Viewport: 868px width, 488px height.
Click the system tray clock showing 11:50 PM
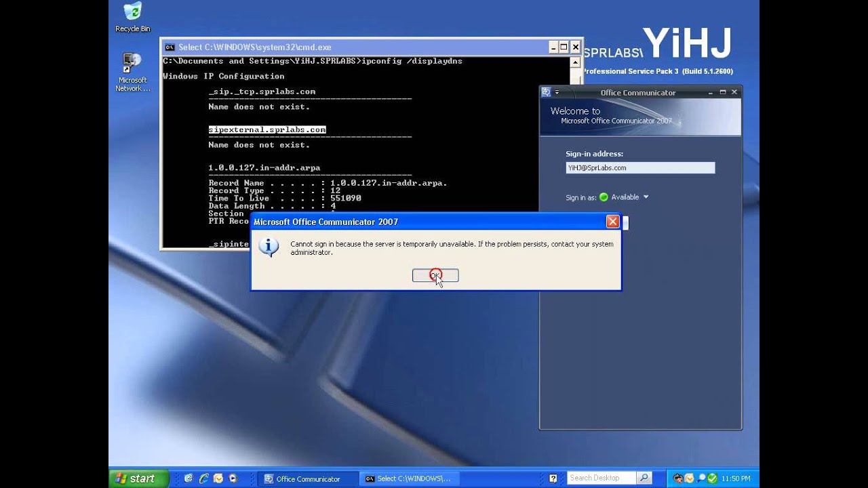[736, 479]
